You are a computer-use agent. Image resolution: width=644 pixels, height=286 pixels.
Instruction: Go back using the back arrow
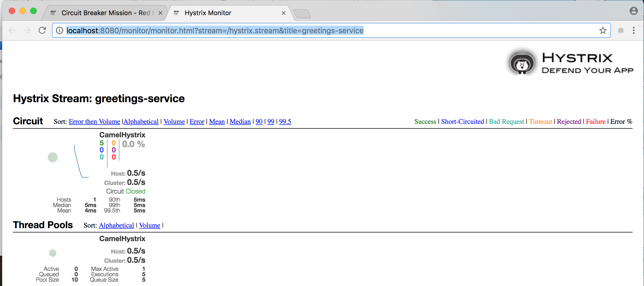coord(12,30)
